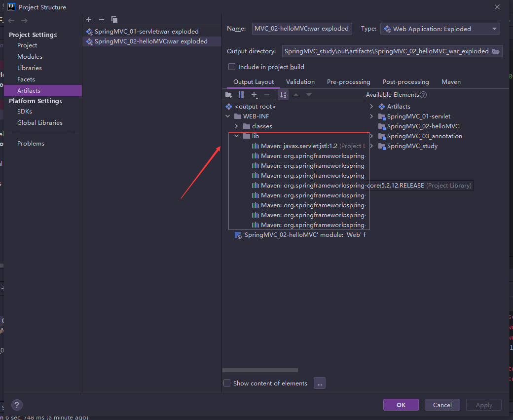Select Maven javax.servlet:jstl:1.2 library entry

308,146
